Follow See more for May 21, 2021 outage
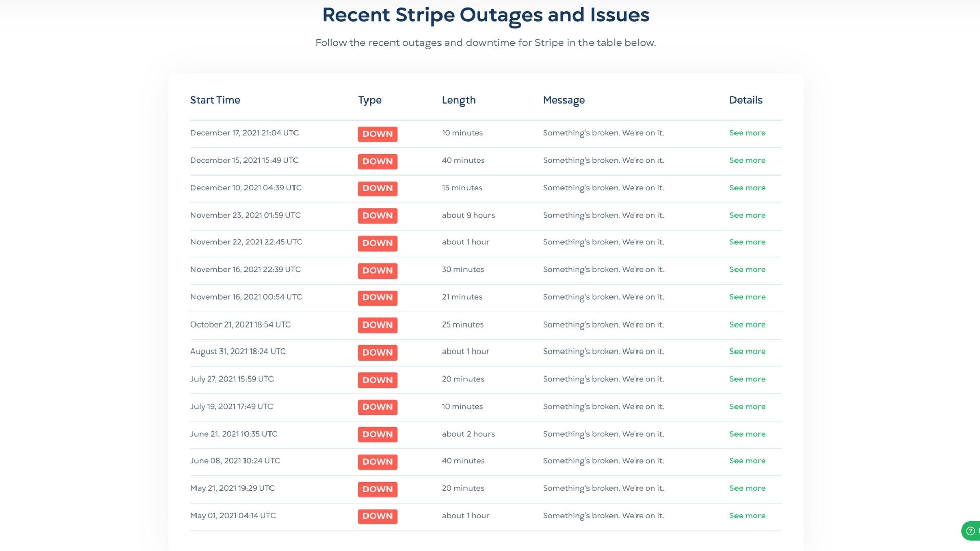Screen dimensions: 980x551 pos(747,488)
